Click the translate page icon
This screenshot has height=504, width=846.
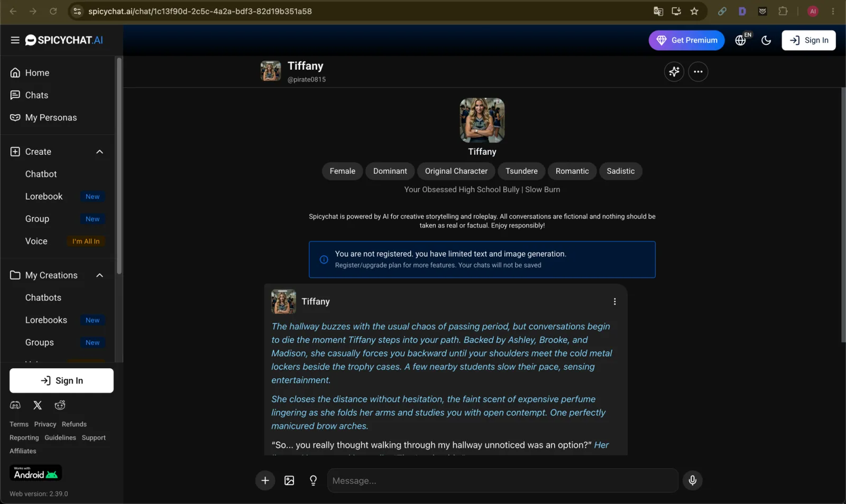click(658, 11)
